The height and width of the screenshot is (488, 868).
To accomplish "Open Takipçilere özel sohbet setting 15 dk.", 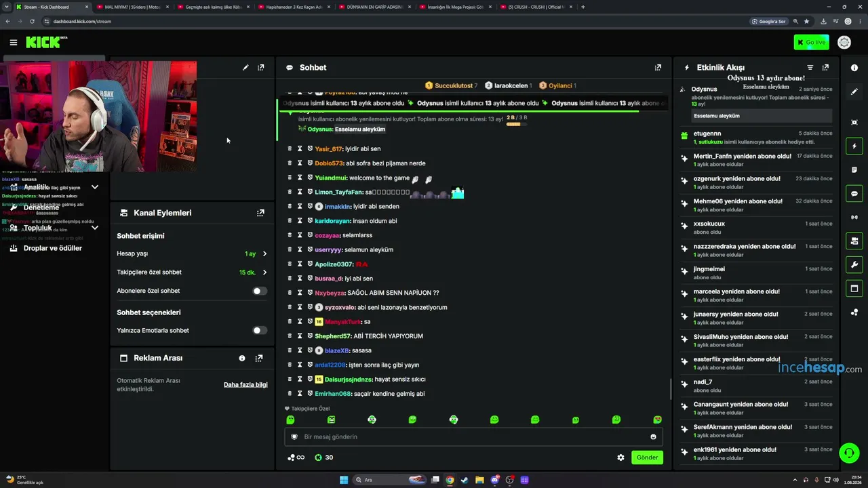I will click(x=192, y=272).
